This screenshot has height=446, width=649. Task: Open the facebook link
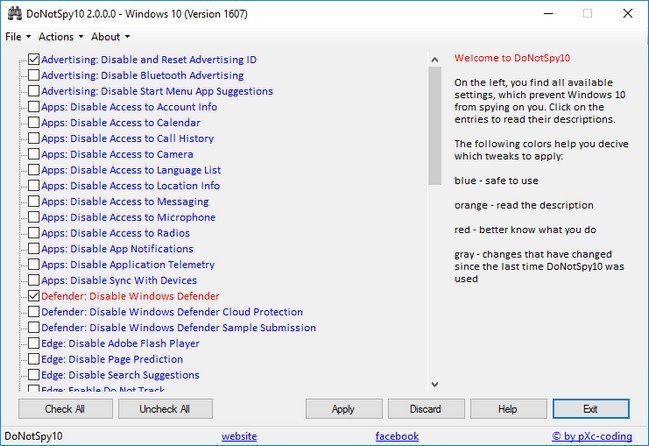(396, 437)
